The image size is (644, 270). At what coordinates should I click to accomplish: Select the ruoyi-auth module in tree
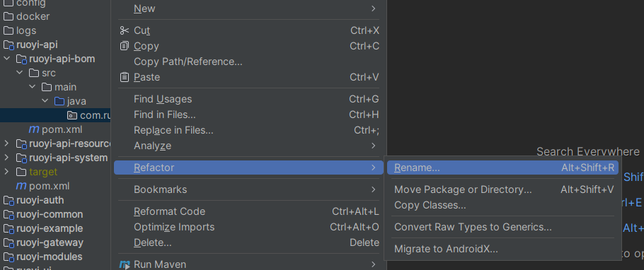[40, 200]
